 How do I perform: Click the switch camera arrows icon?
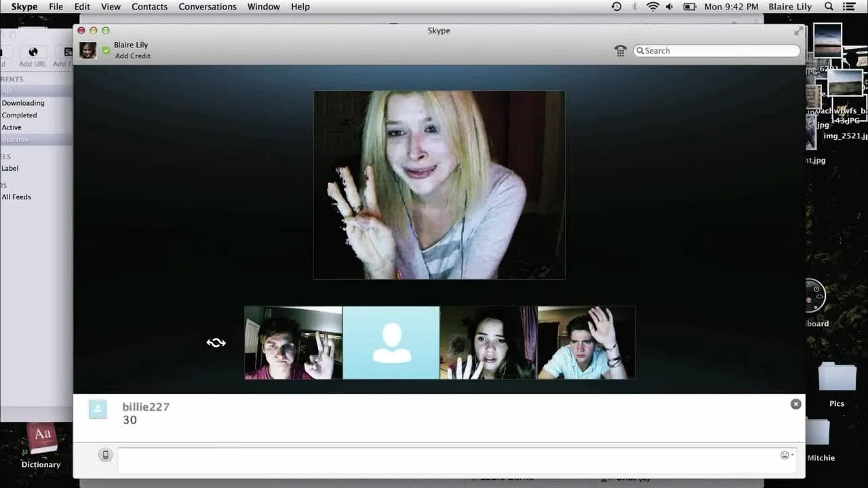point(216,343)
